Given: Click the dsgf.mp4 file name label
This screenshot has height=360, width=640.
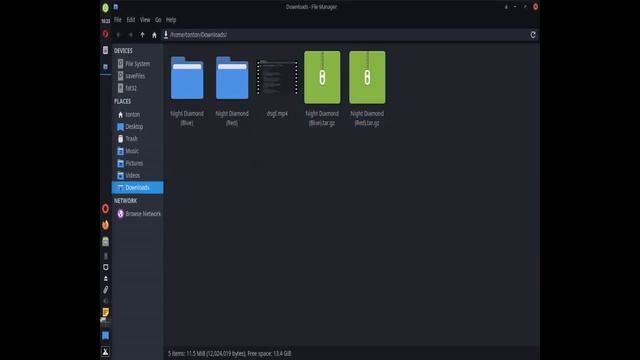Looking at the screenshot, I should click(277, 113).
